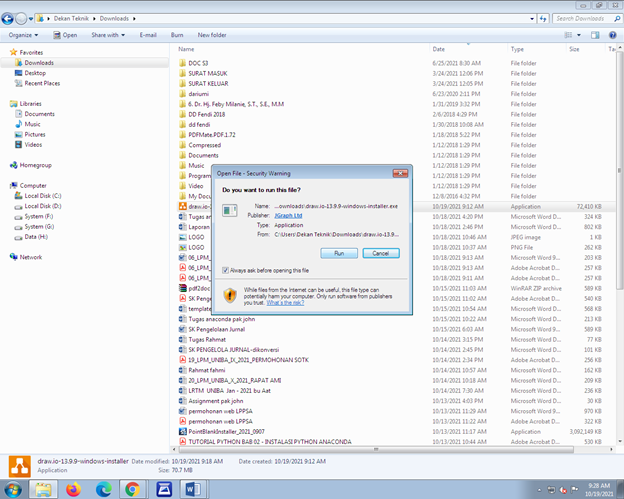Click the Back navigation arrow
The height and width of the screenshot is (499, 624).
click(x=8, y=18)
